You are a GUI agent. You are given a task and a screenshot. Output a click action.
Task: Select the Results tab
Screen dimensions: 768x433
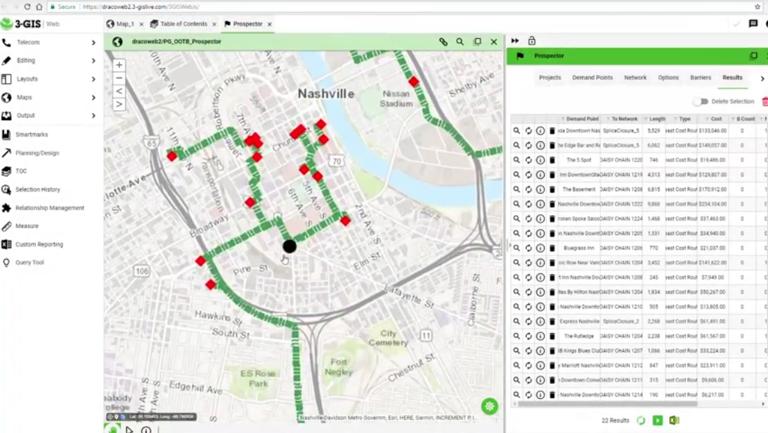pyautogui.click(x=732, y=77)
